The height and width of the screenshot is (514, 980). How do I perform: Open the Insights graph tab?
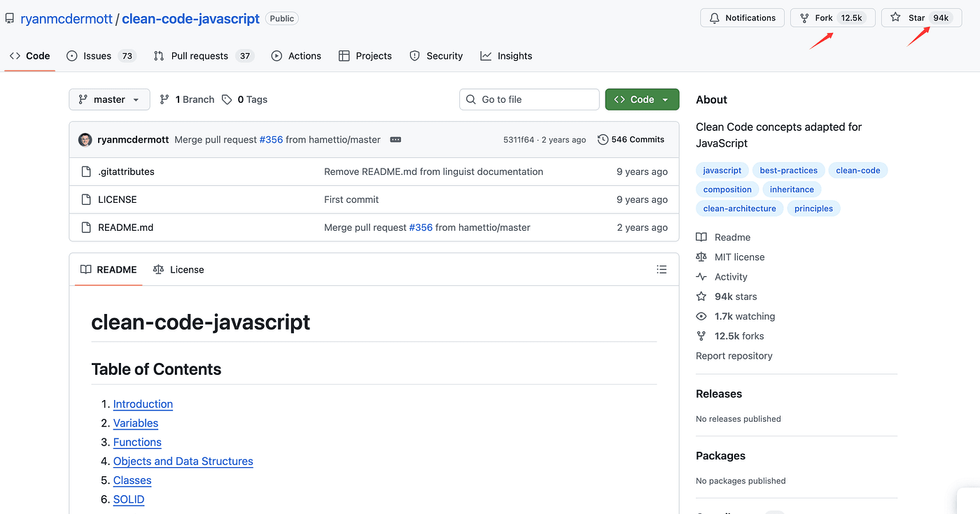pyautogui.click(x=506, y=56)
